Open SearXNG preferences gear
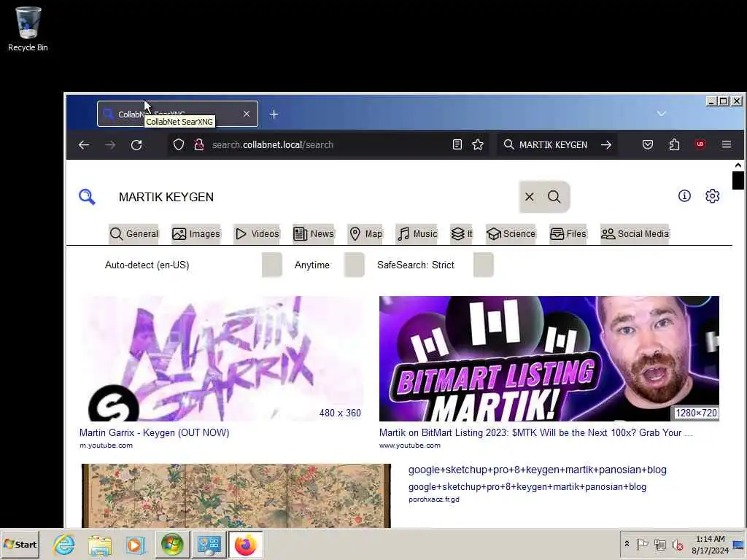This screenshot has height=560, width=747. pos(712,196)
